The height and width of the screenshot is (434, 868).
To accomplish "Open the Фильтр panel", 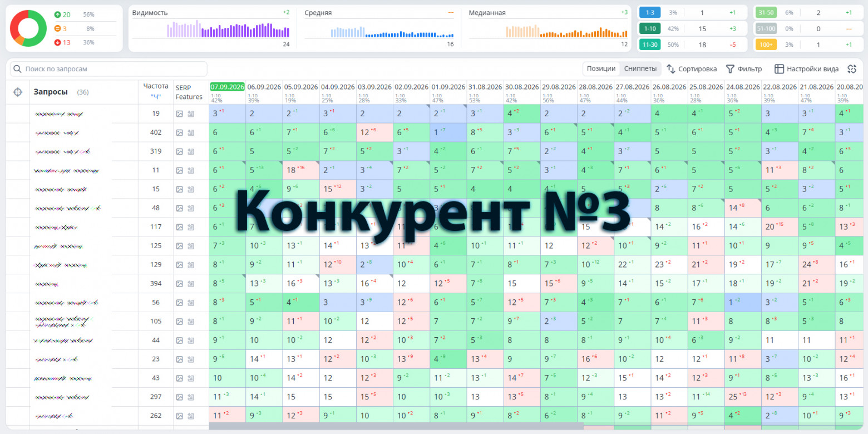I will [x=744, y=69].
